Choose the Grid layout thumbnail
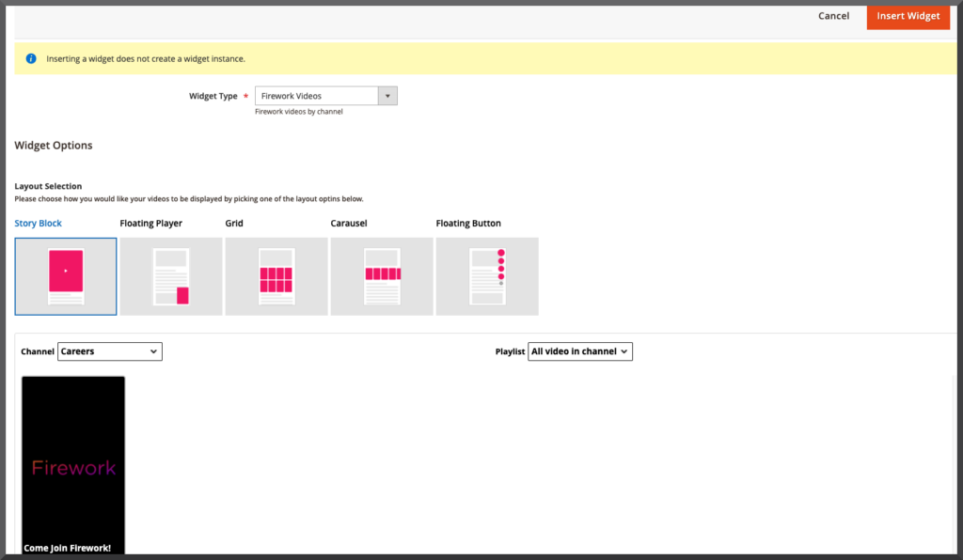The height and width of the screenshot is (560, 963). tap(276, 276)
